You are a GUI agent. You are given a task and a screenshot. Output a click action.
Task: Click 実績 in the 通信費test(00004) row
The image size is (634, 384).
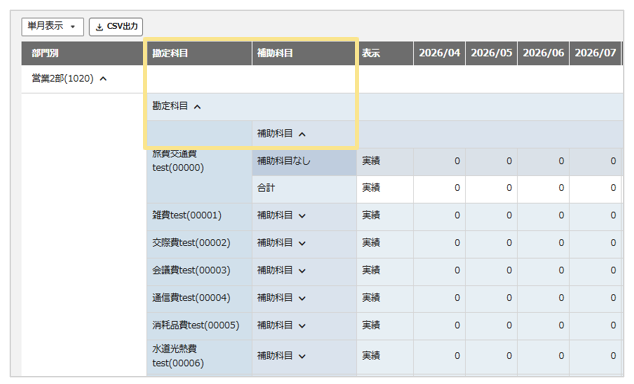371,298
